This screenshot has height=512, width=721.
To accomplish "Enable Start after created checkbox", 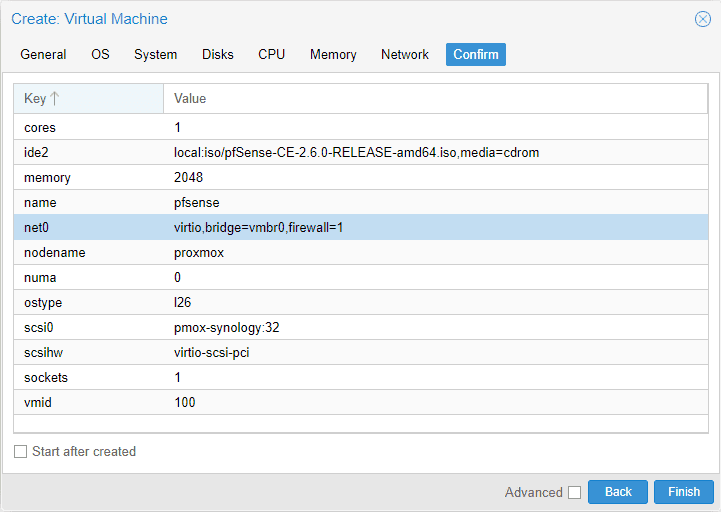I will pos(21,452).
